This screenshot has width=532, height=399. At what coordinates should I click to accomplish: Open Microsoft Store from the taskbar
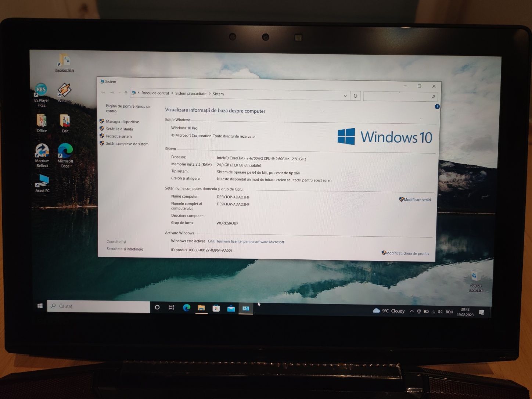coord(216,309)
